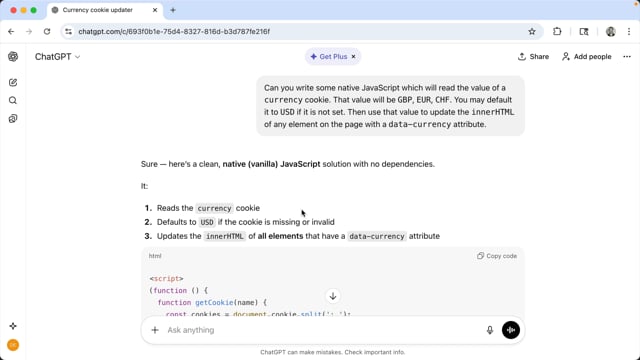Focus the Ask anything input field
Viewport: 640px width, 360px height.
click(322, 330)
